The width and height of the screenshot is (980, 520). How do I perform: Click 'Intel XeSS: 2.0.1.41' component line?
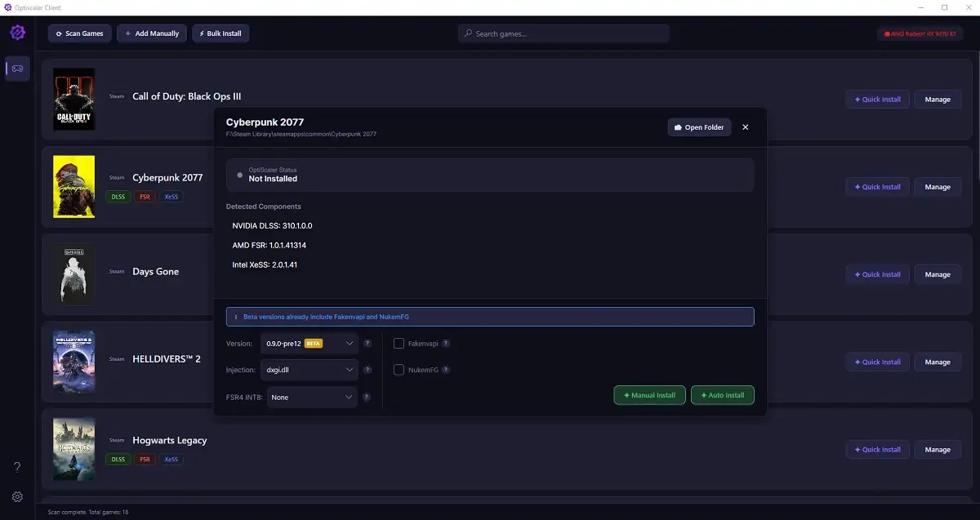tap(265, 264)
